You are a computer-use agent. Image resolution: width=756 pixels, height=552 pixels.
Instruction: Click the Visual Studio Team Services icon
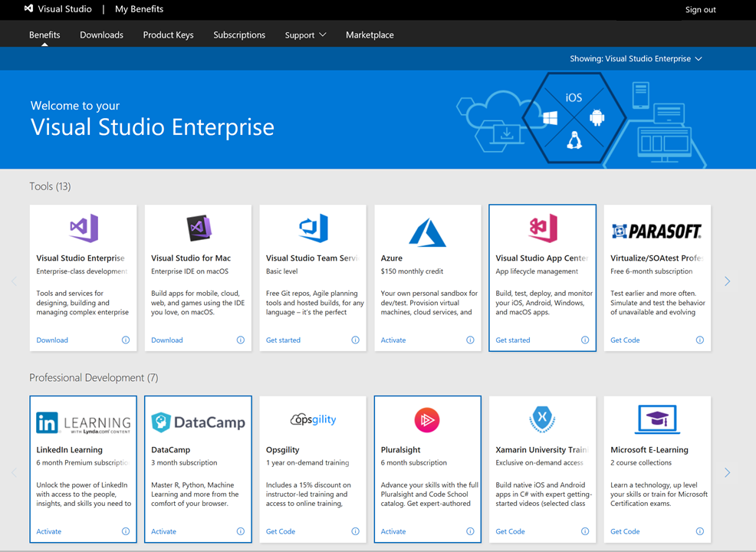314,228
